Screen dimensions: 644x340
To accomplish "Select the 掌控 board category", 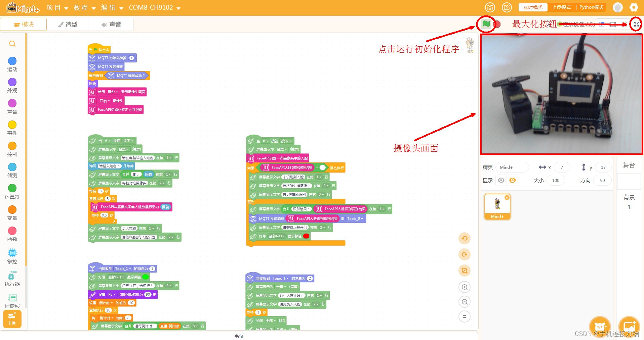I will click(12, 256).
